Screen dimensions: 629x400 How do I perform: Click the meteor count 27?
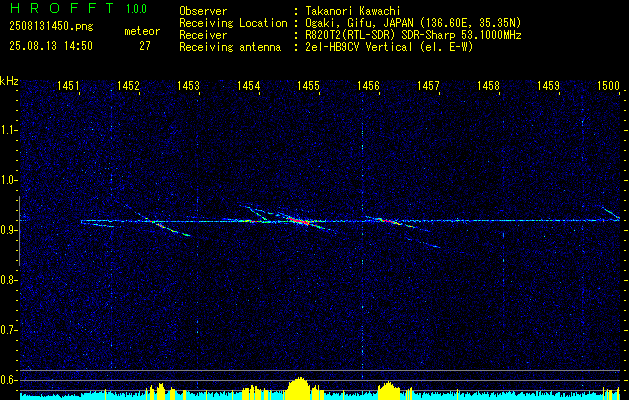tap(145, 46)
